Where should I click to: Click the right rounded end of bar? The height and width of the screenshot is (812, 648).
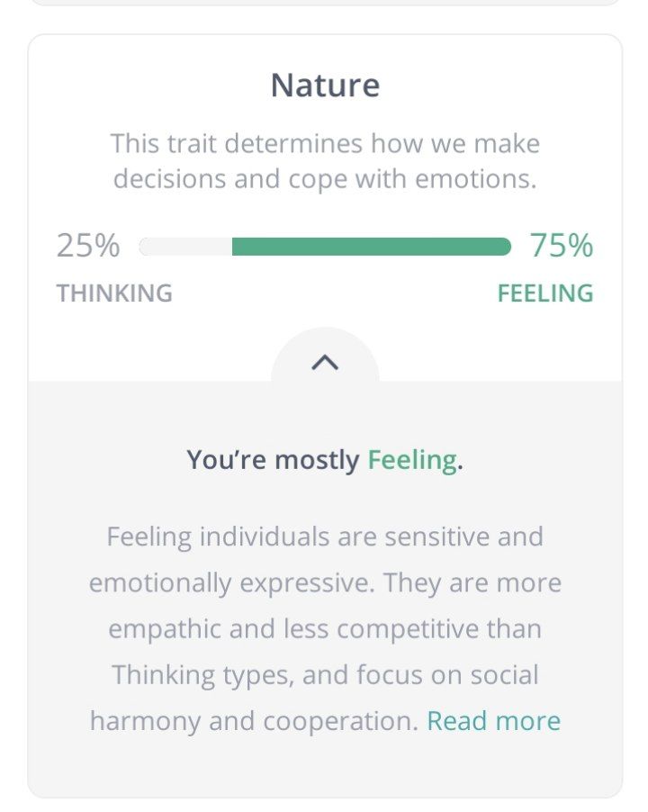pos(503,247)
